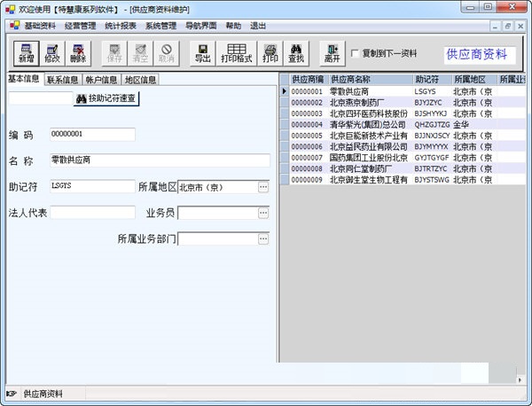Click the 保存 (Save) toolbar icon
This screenshot has width=532, height=406.
click(x=114, y=53)
